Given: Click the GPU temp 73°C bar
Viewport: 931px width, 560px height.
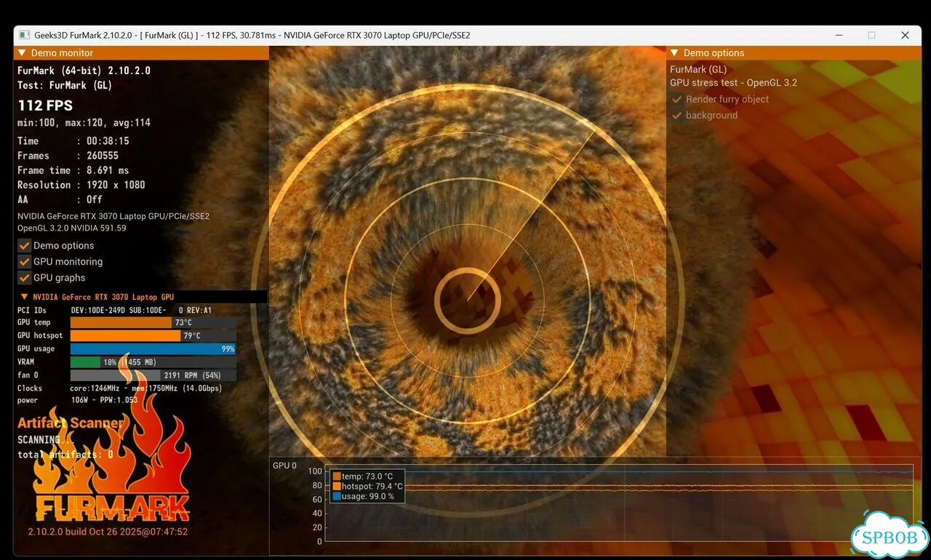Looking at the screenshot, I should coord(153,323).
